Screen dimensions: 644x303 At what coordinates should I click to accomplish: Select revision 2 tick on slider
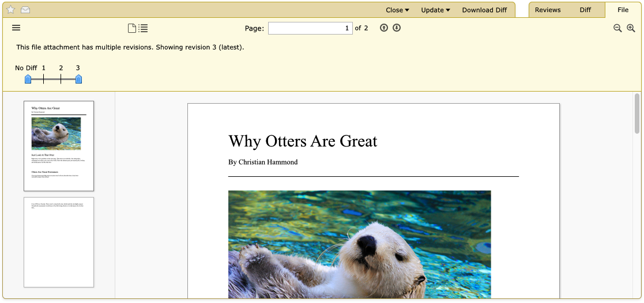(61, 78)
